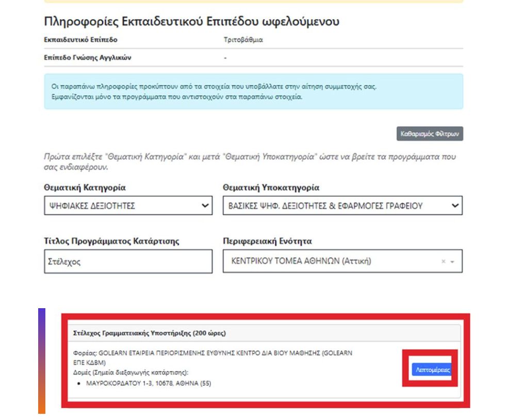Image resolution: width=506 pixels, height=420 pixels.
Task: Click the GOLEARN provider name text
Action: coord(213,358)
